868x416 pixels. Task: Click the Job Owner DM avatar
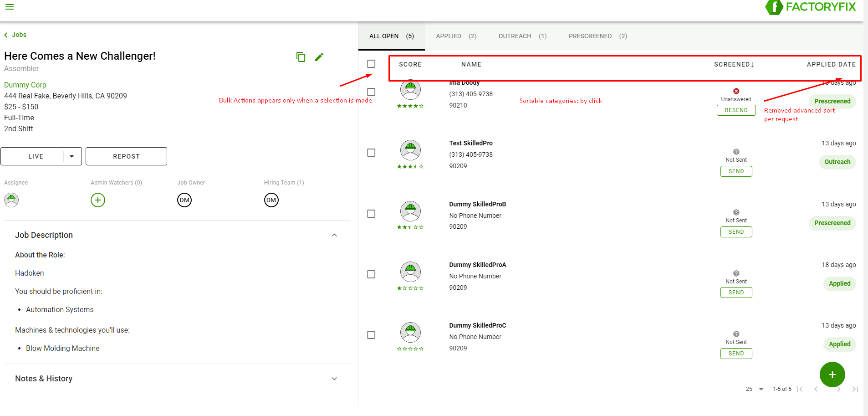tap(184, 200)
